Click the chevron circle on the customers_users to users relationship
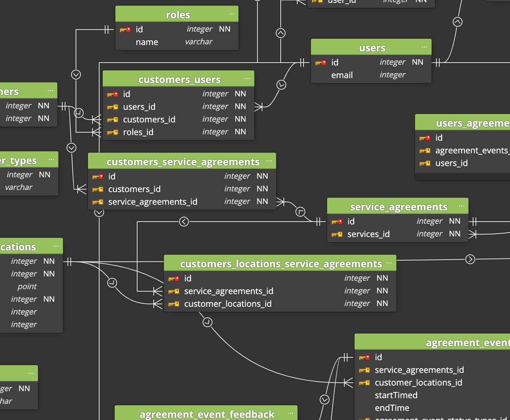The width and height of the screenshot is (510, 420). coord(281,84)
